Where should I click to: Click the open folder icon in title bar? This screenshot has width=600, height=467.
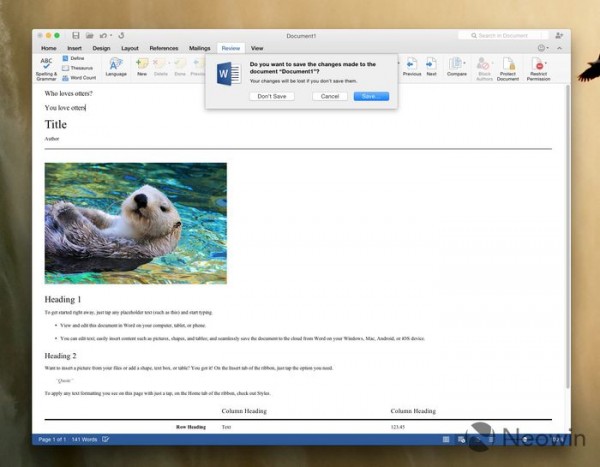coord(90,36)
